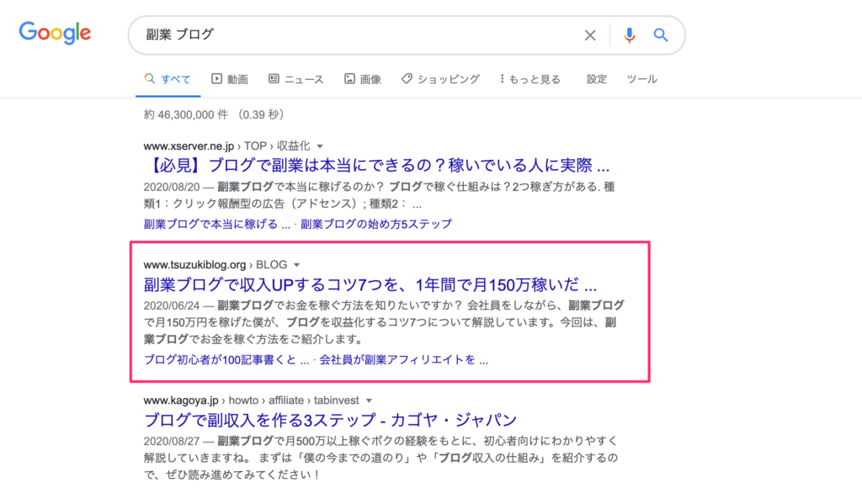Click the www.tsuzukiblog.org breadcrumb URL

pyautogui.click(x=194, y=265)
